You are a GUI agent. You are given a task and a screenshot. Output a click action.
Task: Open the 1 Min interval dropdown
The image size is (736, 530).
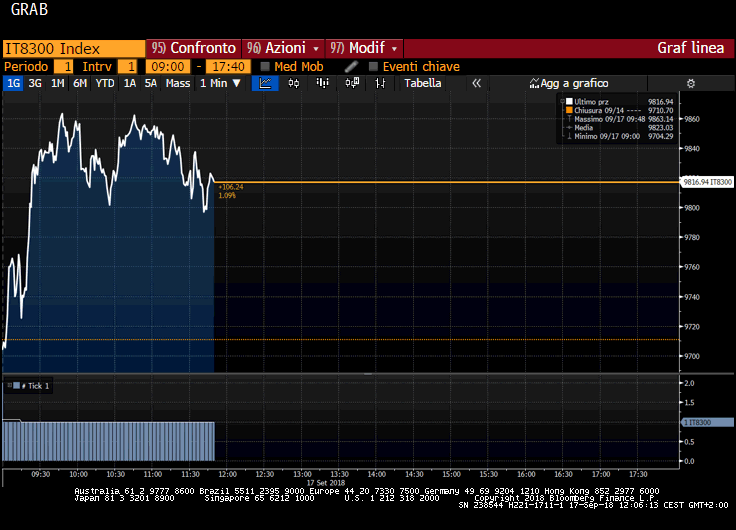click(220, 83)
